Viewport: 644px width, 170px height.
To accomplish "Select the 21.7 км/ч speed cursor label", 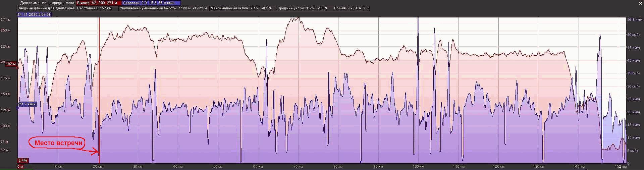I will click(27, 104).
